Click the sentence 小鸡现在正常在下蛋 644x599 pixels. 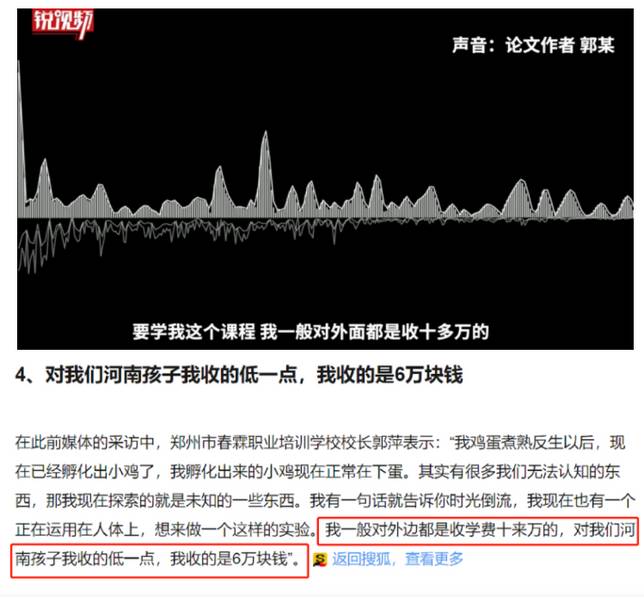click(x=333, y=472)
